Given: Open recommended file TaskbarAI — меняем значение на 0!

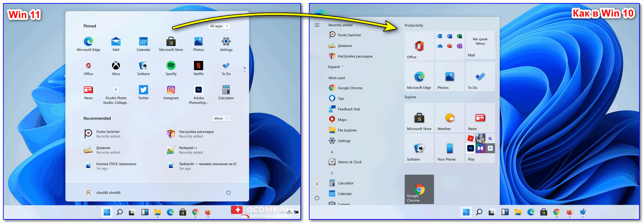Looking at the screenshot, I should [x=202, y=166].
